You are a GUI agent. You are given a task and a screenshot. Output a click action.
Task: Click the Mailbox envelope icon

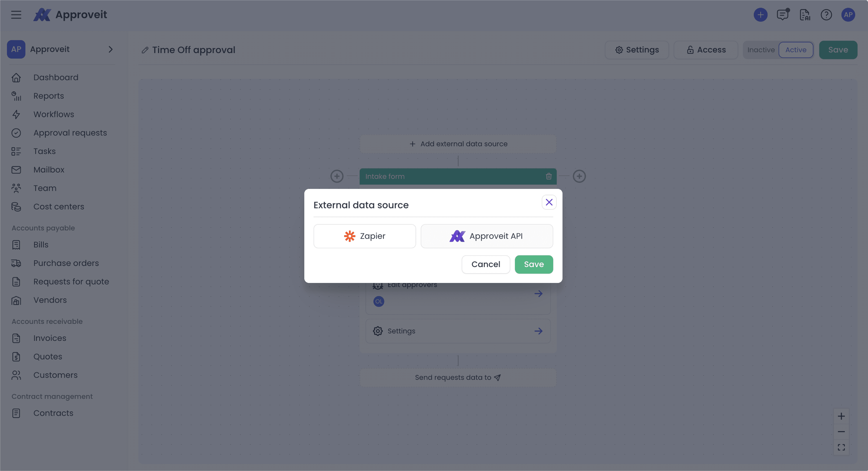click(16, 170)
